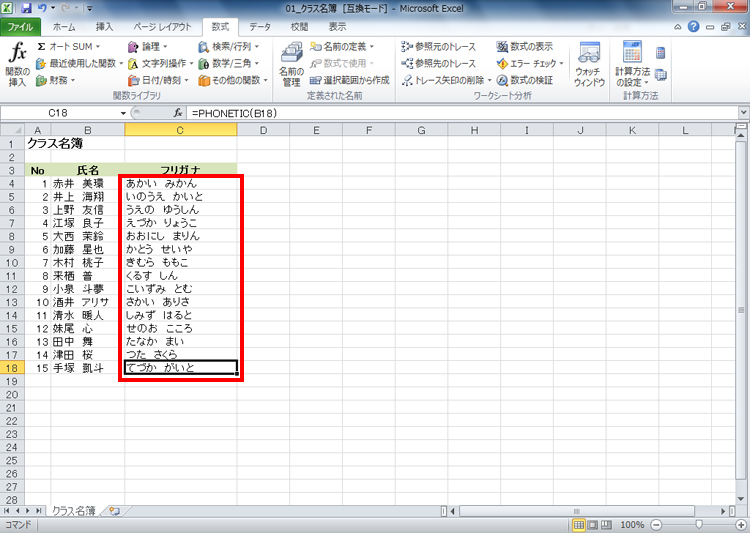The image size is (750, 533).
Task: Select the クラス名簿 sheet tab
Action: click(73, 511)
